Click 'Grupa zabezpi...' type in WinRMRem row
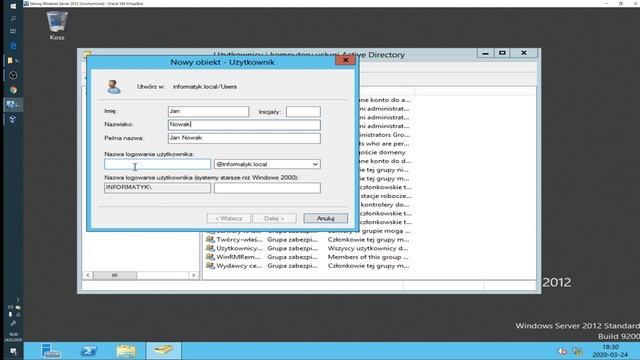Screen dimensions: 640x360 click(292, 257)
